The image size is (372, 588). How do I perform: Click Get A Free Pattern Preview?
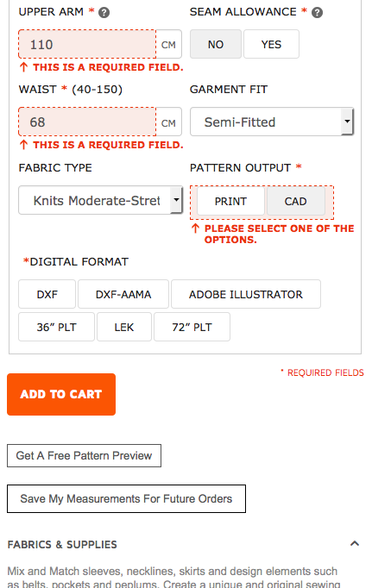pyautogui.click(x=84, y=455)
